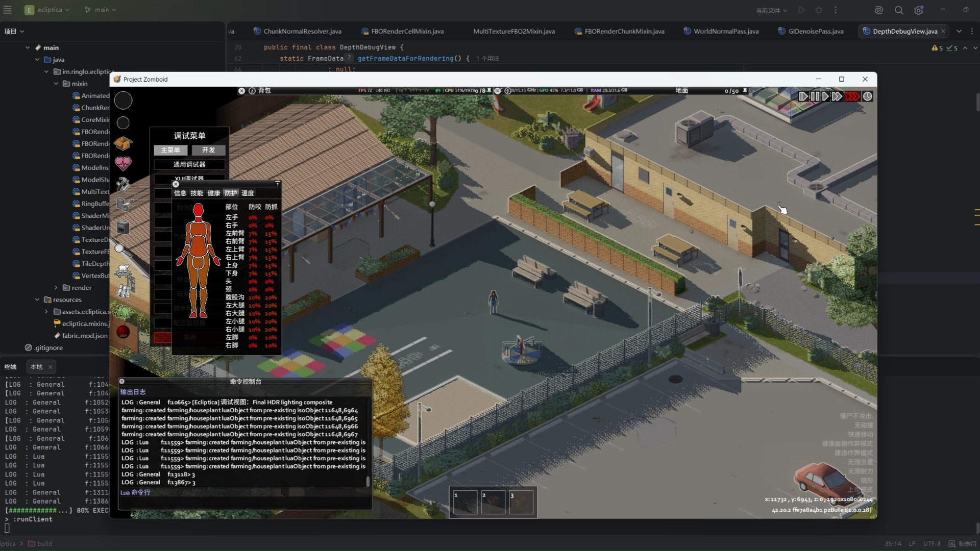
Task: Open the AI assistant swirl icon in IDE
Action: point(878,10)
